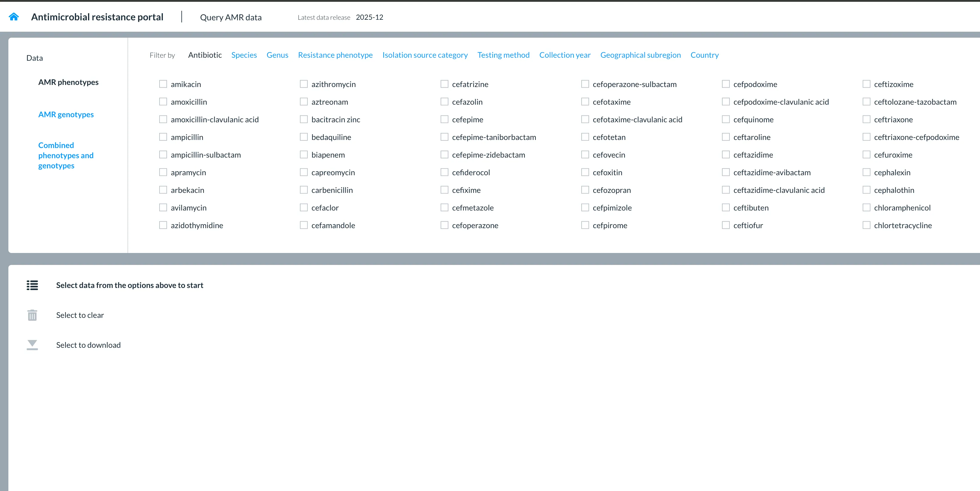Tick the bedaquiline checkbox

[304, 137]
